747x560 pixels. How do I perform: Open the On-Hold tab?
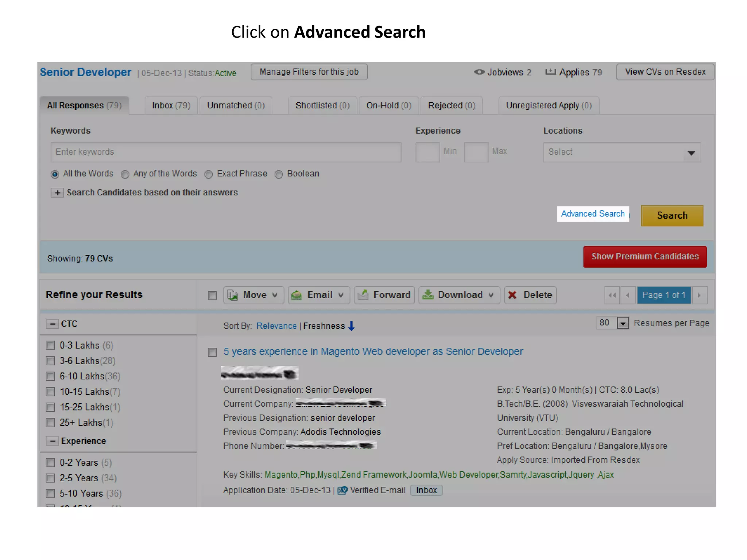click(x=389, y=105)
